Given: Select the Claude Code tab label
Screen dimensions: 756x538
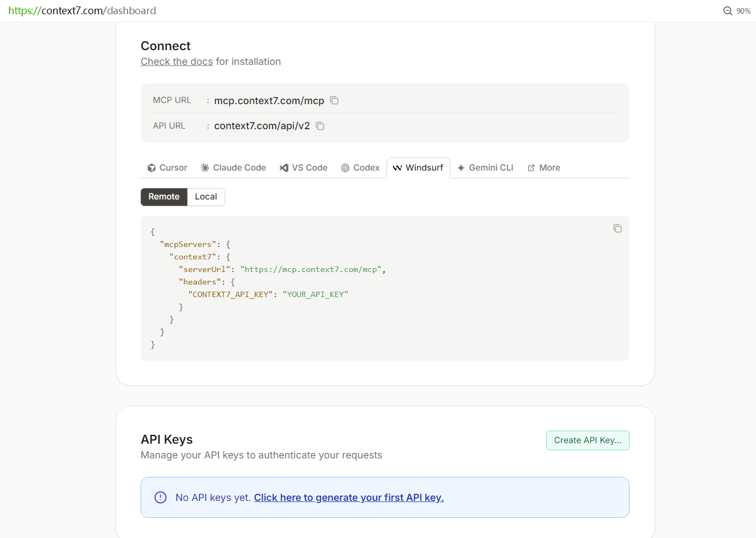Looking at the screenshot, I should 239,168.
